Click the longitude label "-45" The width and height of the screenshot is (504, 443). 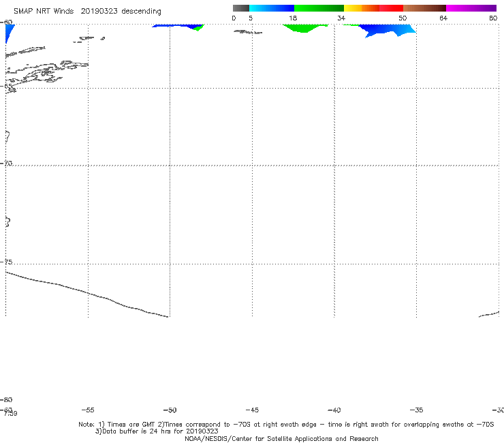pos(252,410)
